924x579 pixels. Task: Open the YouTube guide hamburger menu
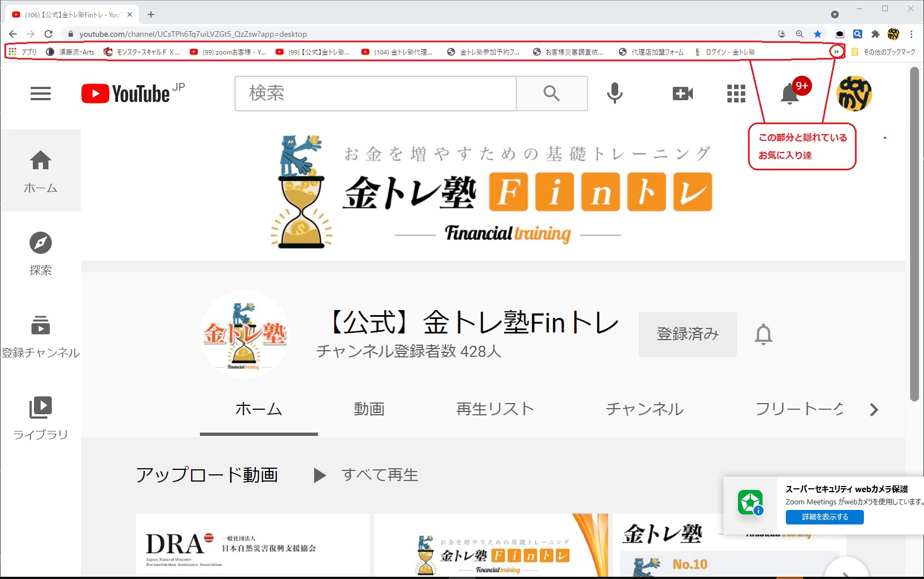tap(41, 94)
